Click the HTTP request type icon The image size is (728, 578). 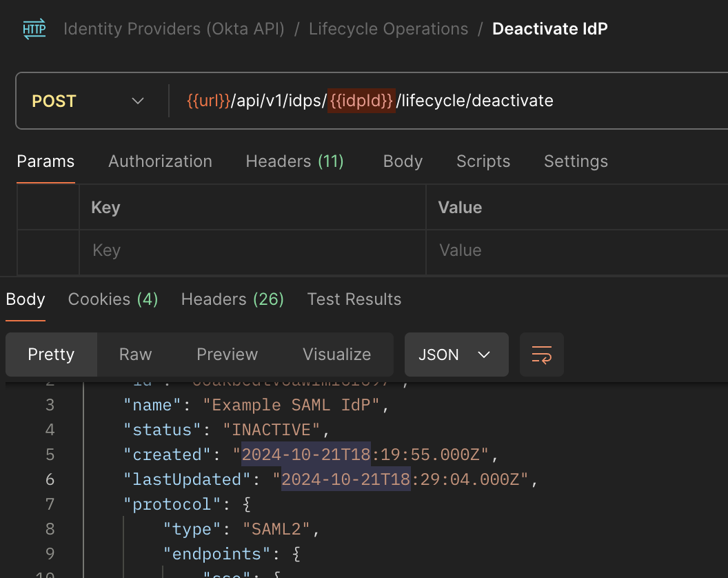coord(34,30)
